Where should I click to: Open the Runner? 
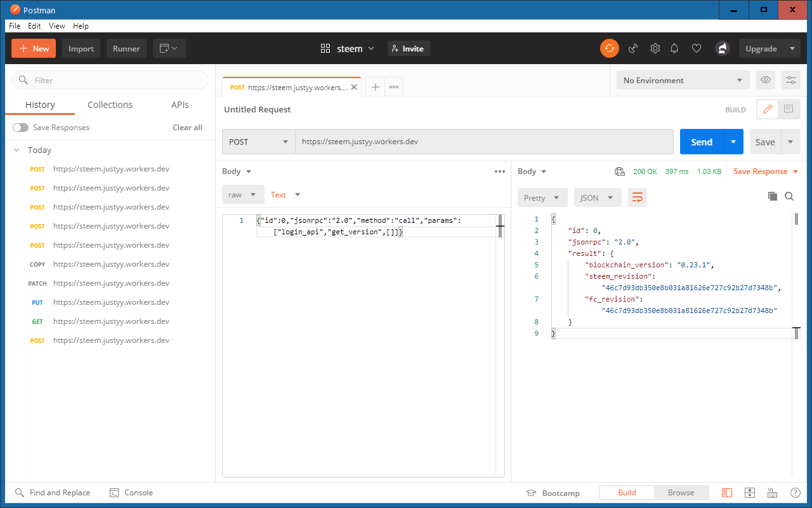[126, 48]
